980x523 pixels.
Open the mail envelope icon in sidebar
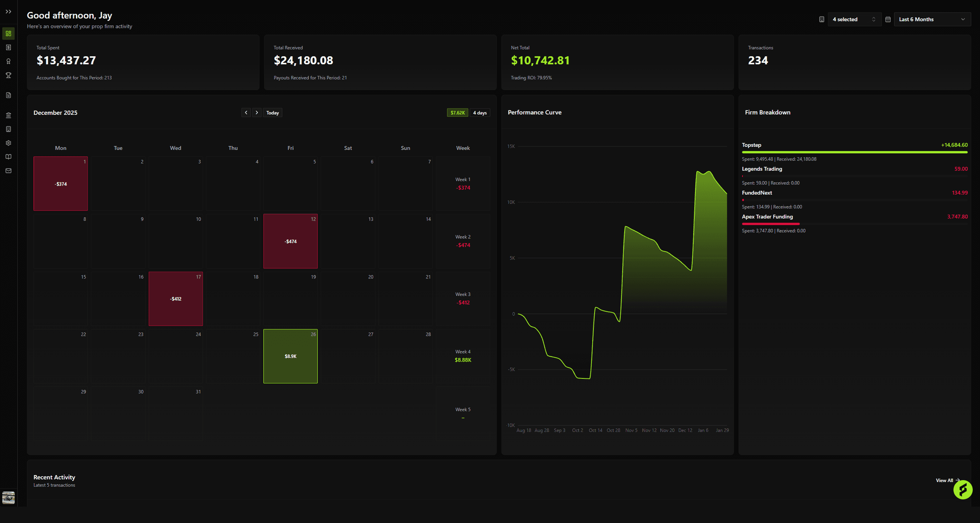(x=8, y=171)
